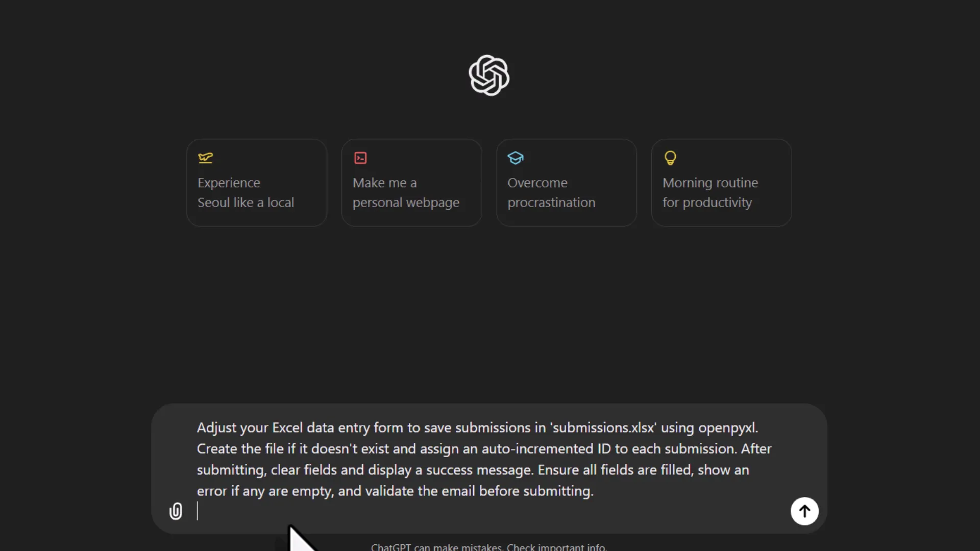Choose 'Make me a personal webpage' suggestion
Viewport: 980px width, 551px height.
point(411,192)
